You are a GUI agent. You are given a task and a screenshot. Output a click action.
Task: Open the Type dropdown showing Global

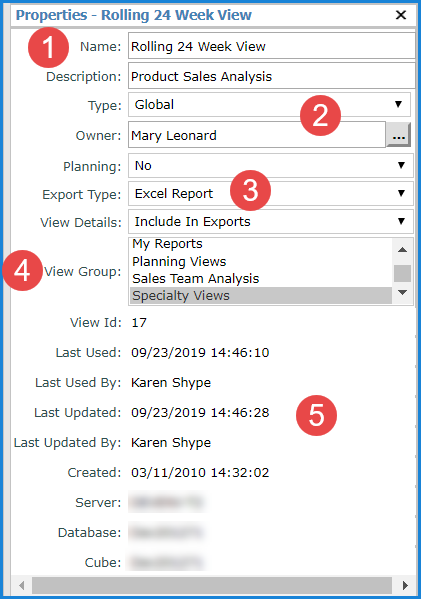[269, 104]
